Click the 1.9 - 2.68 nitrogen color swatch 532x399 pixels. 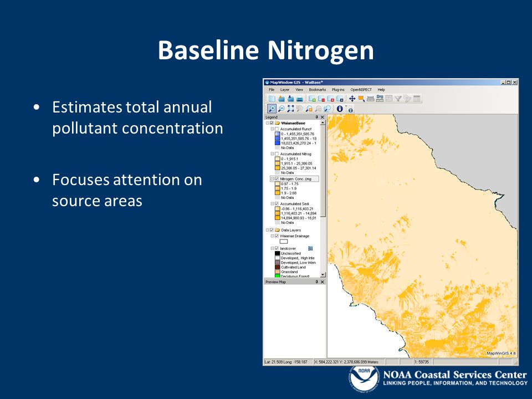(x=278, y=193)
